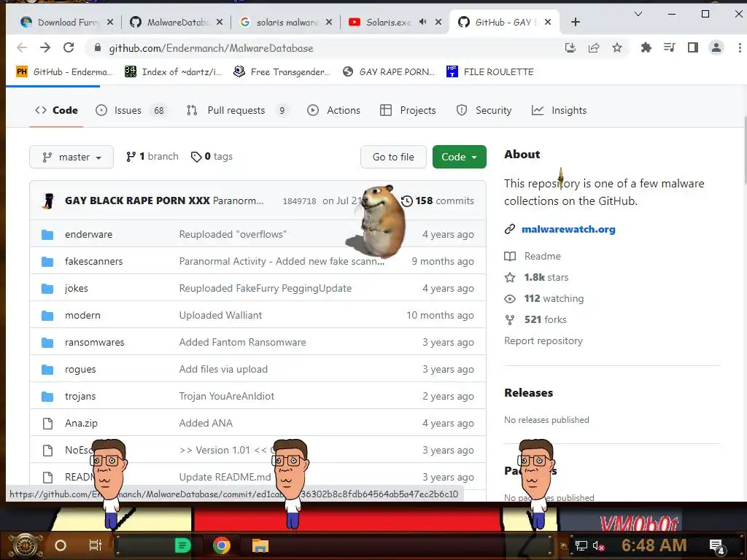Viewport: 747px width, 560px height.
Task: Click the Report repository link
Action: tap(543, 341)
